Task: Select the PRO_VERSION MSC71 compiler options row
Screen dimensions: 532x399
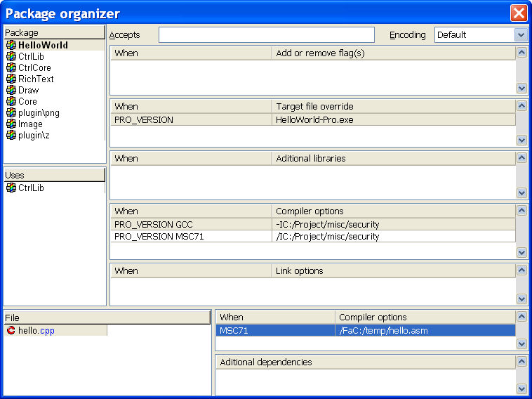Action: coord(313,237)
